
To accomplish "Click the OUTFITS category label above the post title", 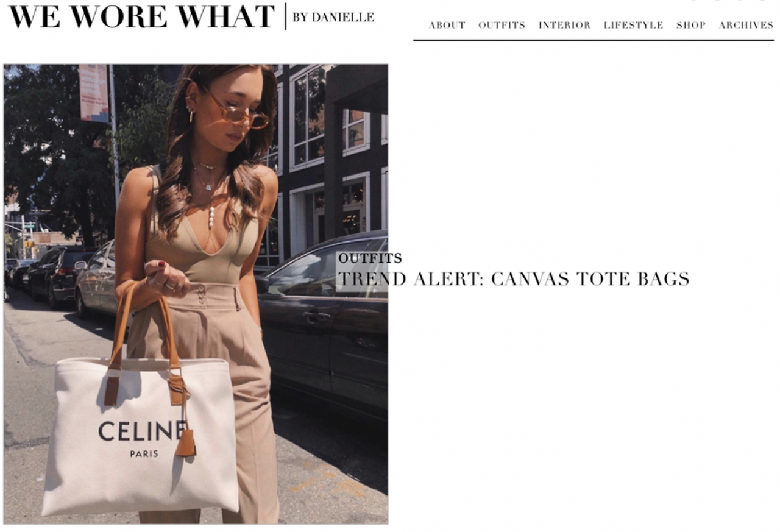I will [370, 258].
